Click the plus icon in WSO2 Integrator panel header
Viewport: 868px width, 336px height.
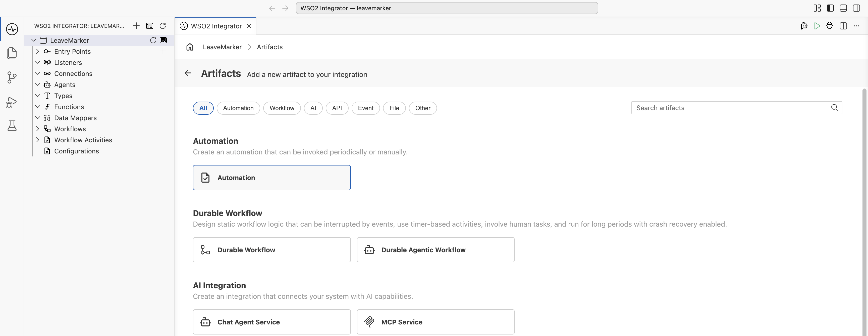tap(136, 26)
